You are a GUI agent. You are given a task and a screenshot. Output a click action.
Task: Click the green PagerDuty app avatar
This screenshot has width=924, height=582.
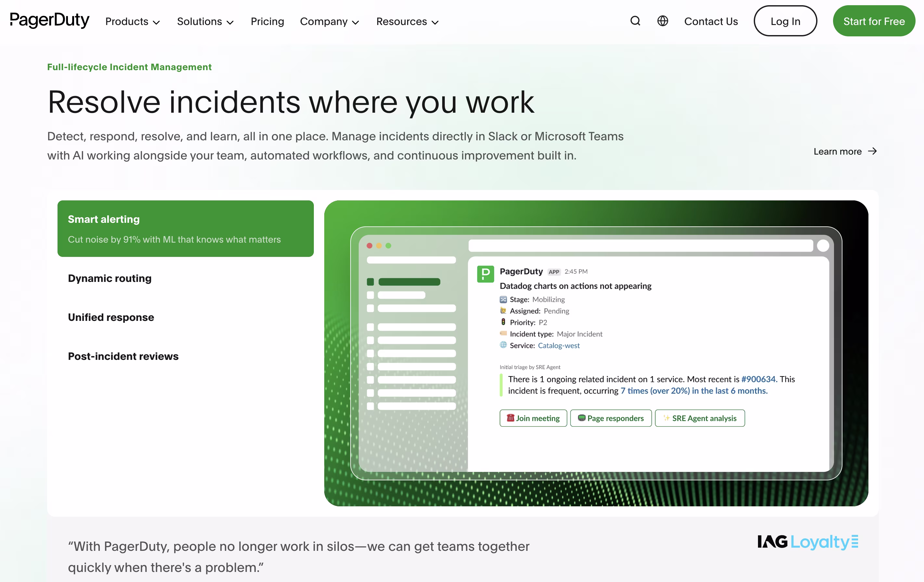[x=485, y=274]
